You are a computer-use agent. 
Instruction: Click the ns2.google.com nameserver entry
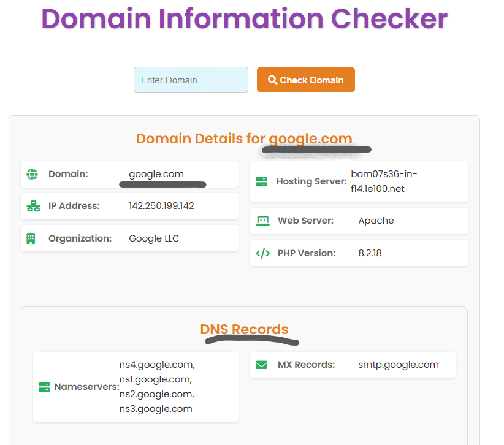pos(157,394)
